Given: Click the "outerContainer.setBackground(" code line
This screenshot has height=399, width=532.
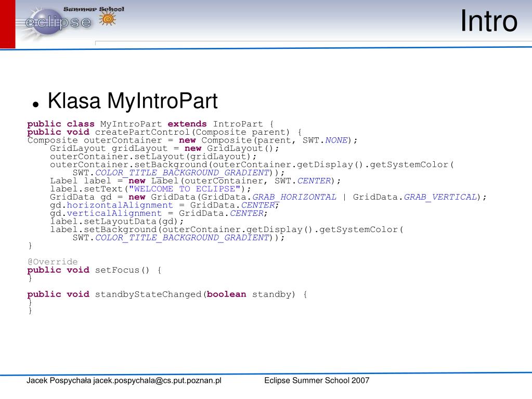Looking at the screenshot, I should [252, 165].
